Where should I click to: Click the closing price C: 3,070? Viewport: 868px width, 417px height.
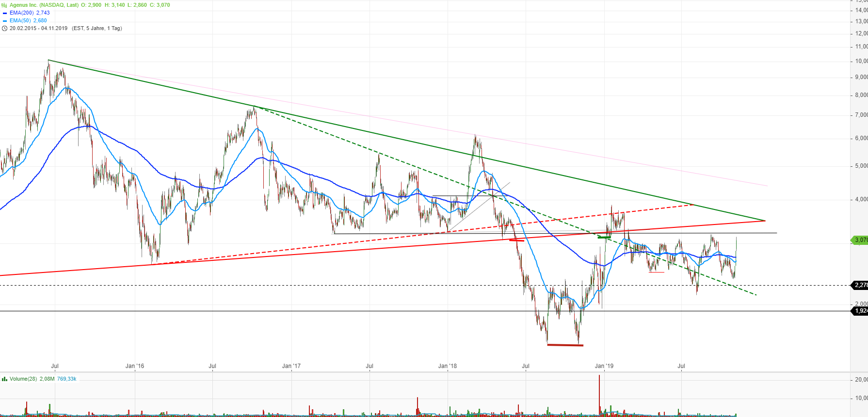click(x=160, y=5)
